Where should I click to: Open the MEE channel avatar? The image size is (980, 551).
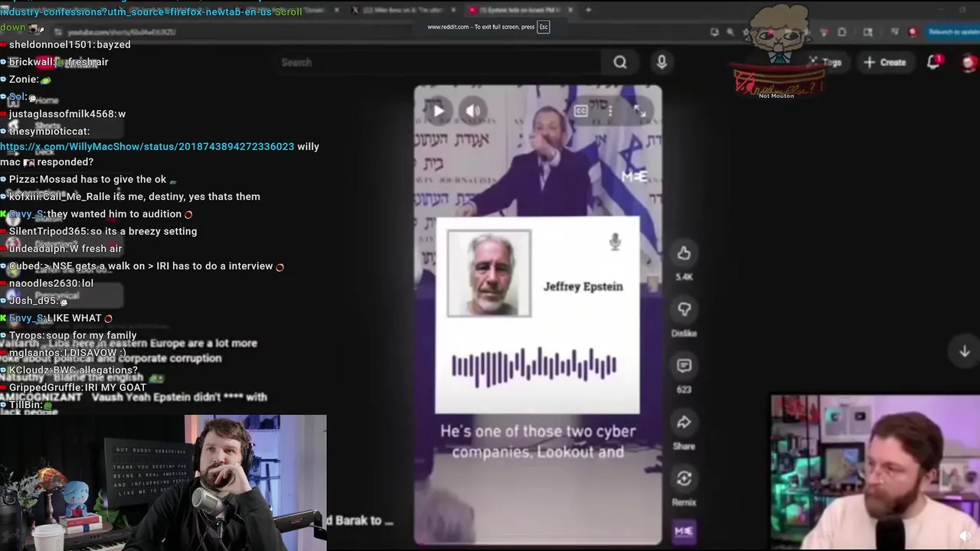click(684, 531)
